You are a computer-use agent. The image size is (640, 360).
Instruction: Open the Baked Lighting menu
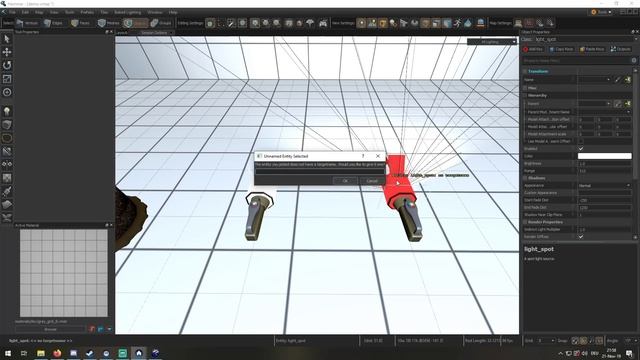click(127, 12)
